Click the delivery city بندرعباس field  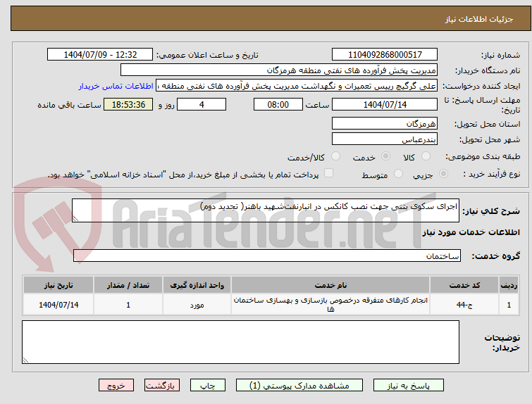coord(385,139)
